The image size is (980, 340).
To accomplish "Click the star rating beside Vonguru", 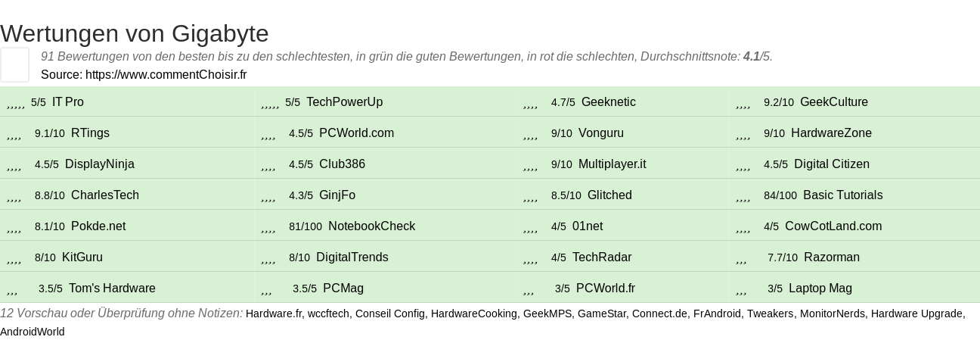I will (x=530, y=133).
